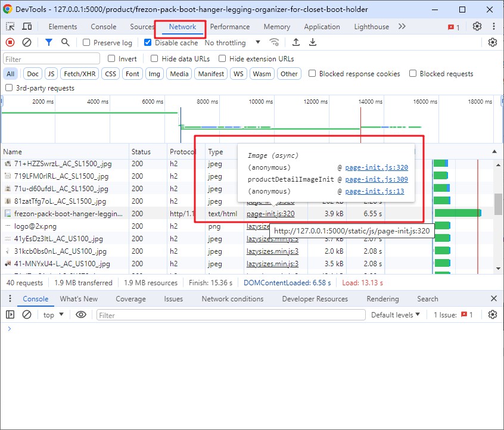
Task: Click the network Filter text field
Action: [52, 59]
